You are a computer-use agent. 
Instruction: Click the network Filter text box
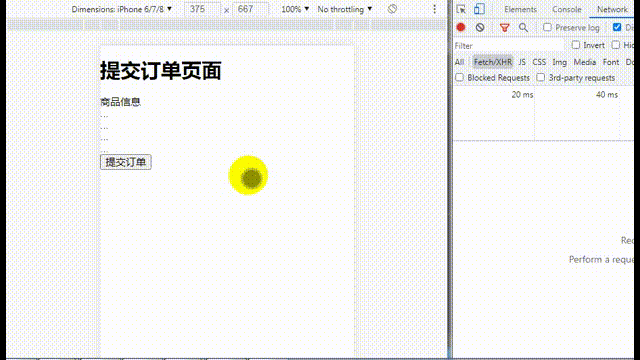coord(510,45)
